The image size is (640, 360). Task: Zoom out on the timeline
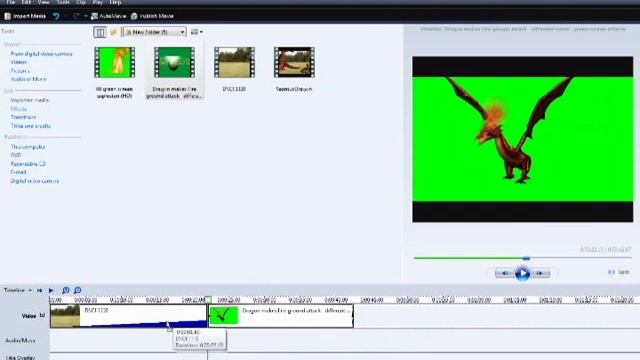(x=78, y=290)
